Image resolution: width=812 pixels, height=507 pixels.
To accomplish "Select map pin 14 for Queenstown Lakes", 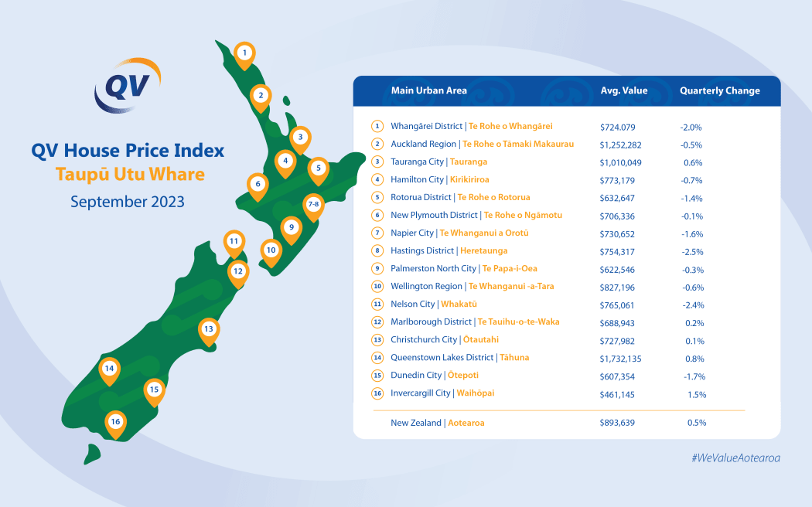I will pyautogui.click(x=110, y=369).
